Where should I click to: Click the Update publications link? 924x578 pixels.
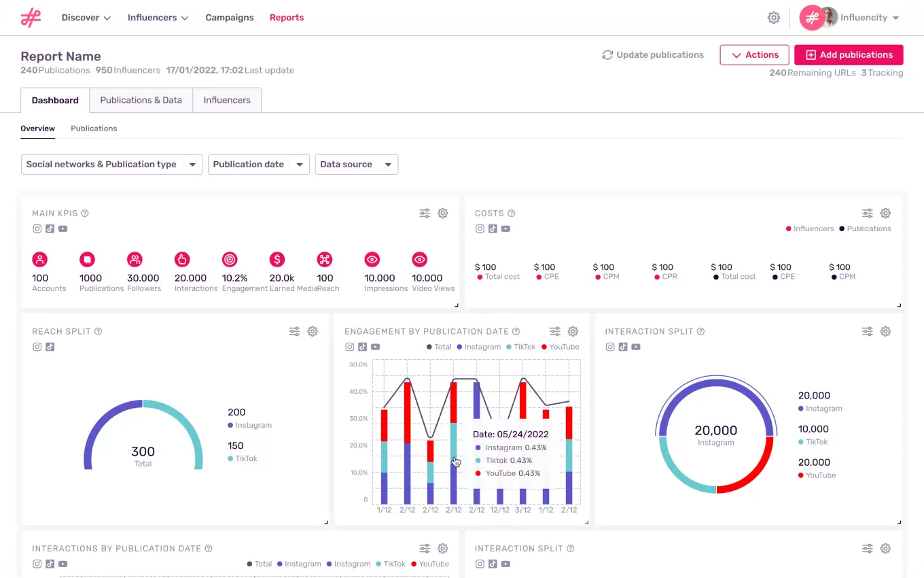pos(652,54)
